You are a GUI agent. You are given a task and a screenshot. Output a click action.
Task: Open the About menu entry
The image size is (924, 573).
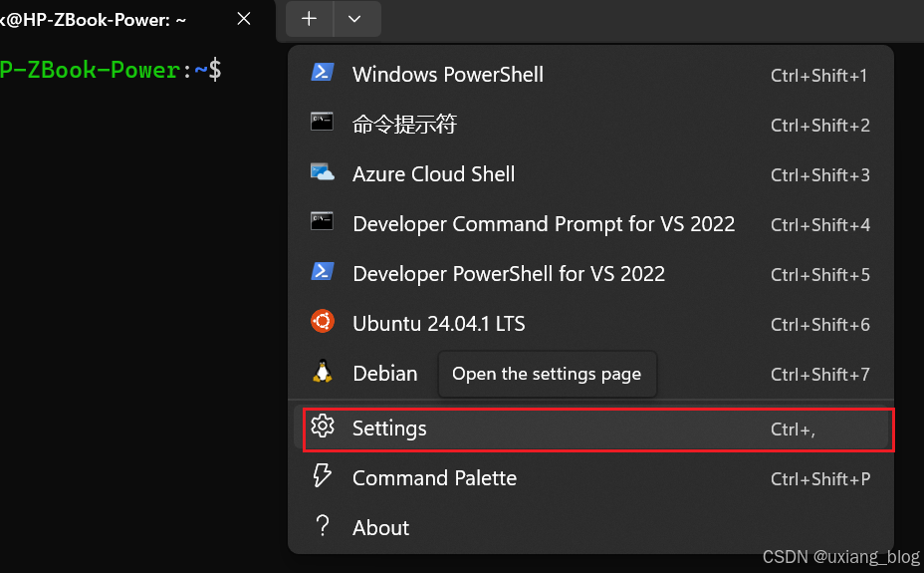(x=590, y=528)
